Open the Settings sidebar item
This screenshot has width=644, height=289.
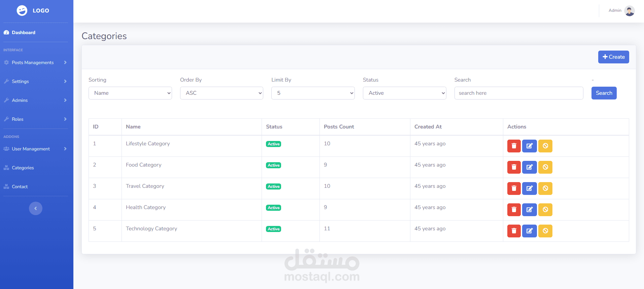[x=20, y=81]
